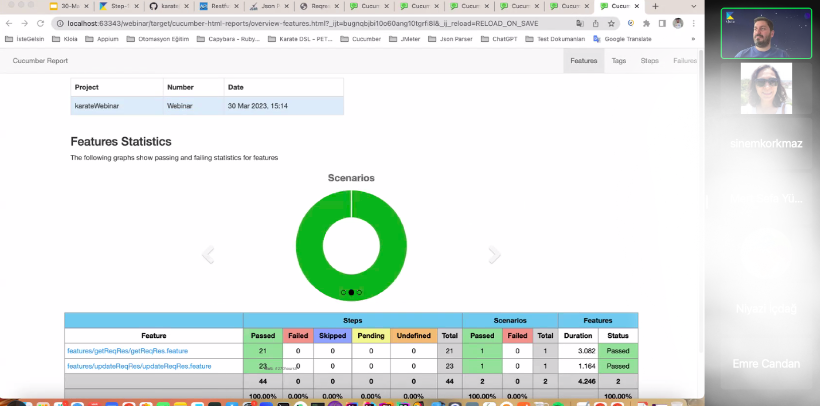
Task: Switch to the GitHub karate browser tab
Action: [x=170, y=6]
